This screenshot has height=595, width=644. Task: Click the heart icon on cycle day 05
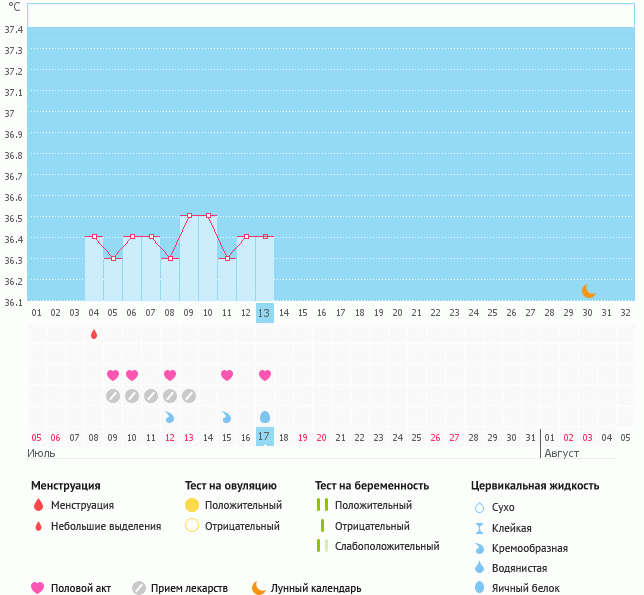tap(113, 375)
